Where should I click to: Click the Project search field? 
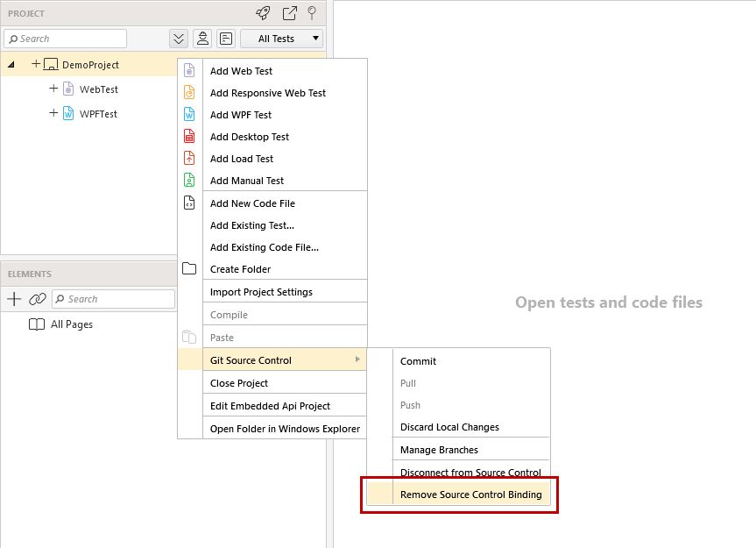(66, 39)
